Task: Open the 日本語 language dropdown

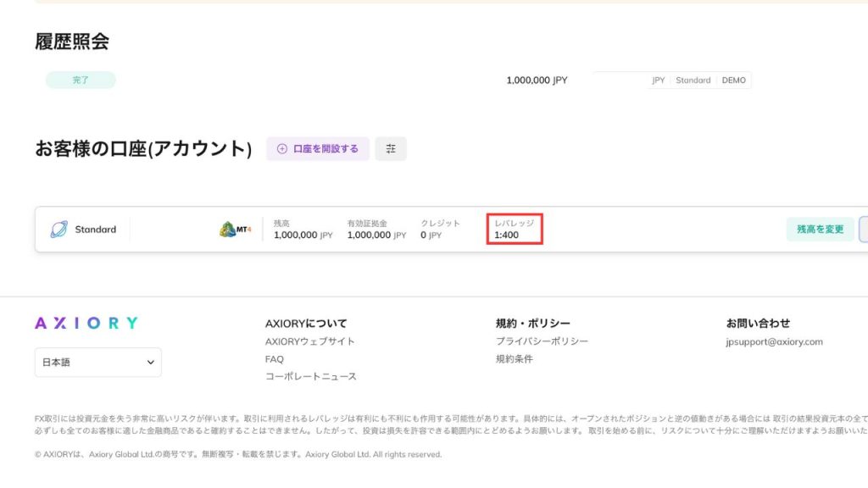Action: [98, 363]
